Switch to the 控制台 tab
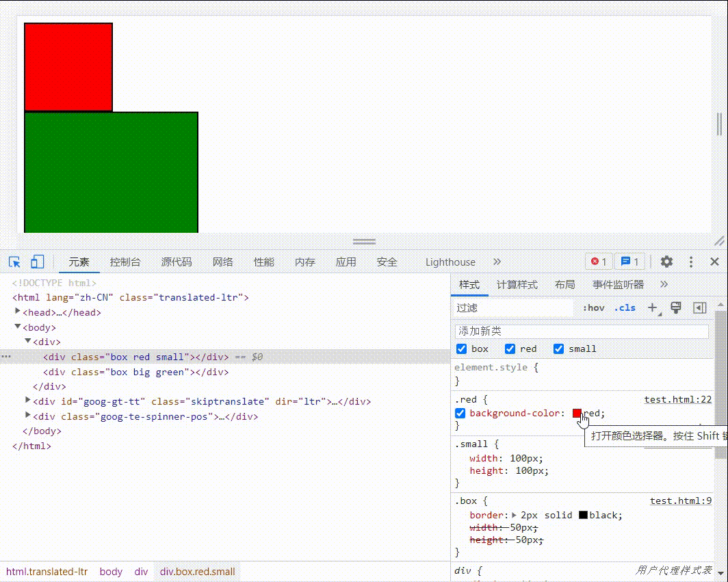 [x=125, y=262]
